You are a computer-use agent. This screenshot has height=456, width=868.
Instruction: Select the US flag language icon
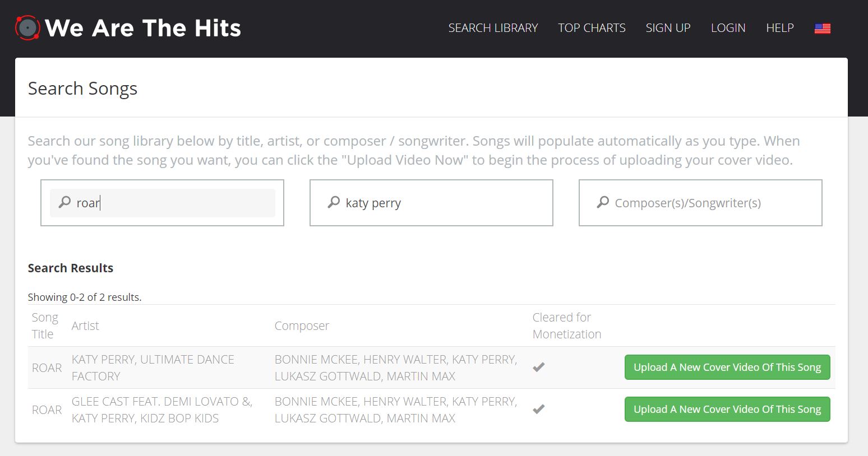coord(822,28)
